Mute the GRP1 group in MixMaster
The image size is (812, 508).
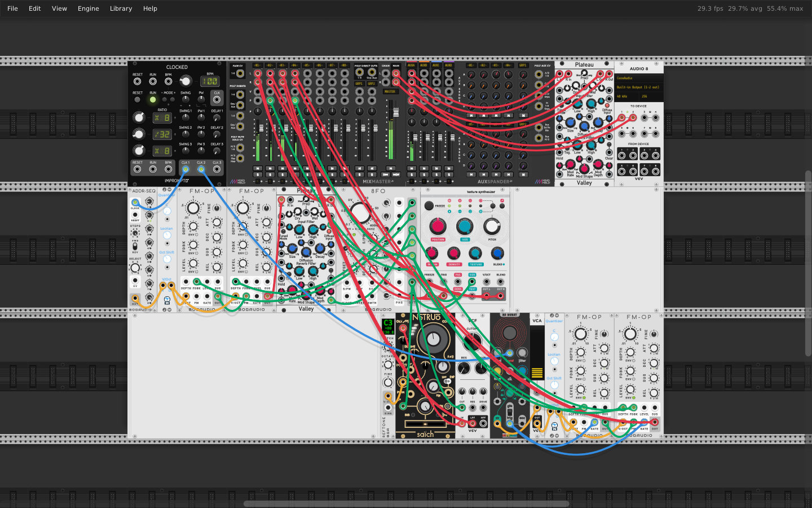359,168
